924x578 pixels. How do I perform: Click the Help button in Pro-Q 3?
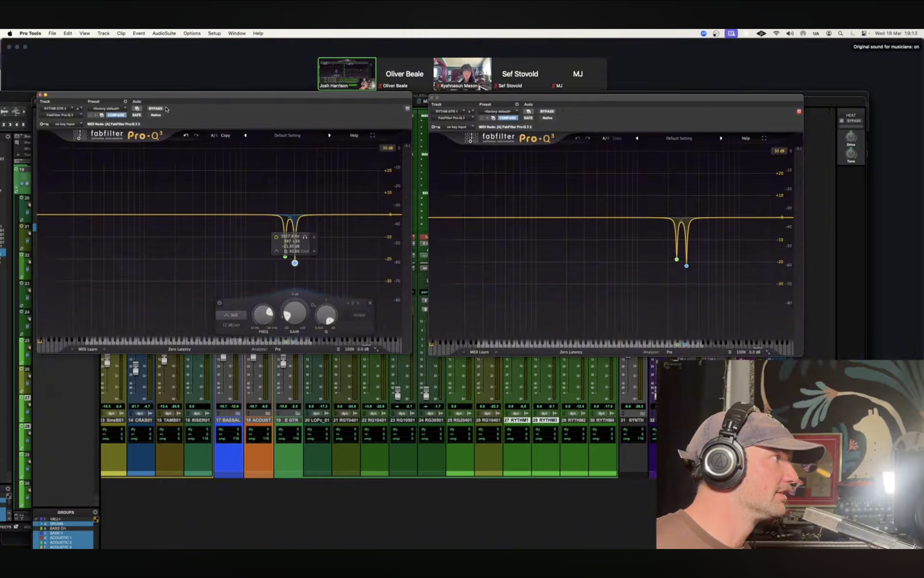(353, 135)
